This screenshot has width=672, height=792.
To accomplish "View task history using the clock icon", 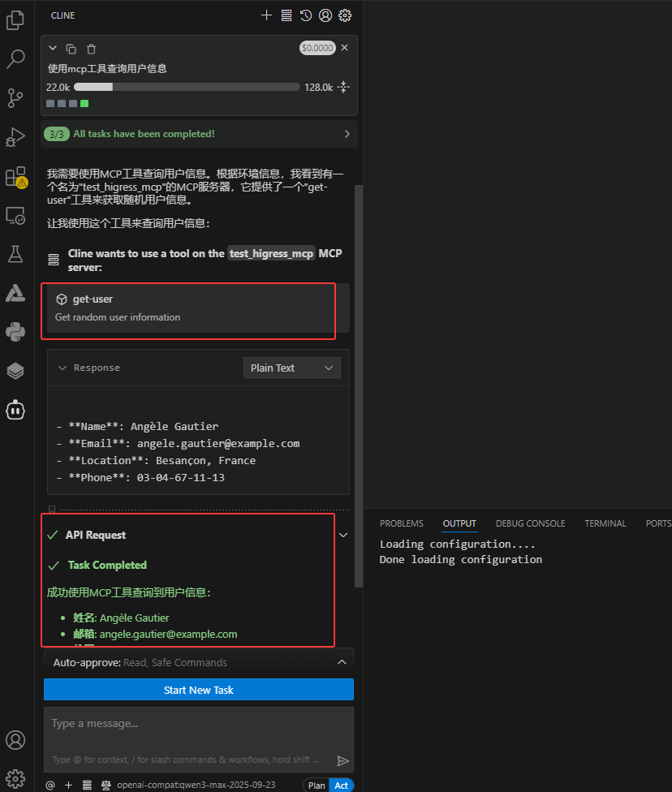I will pos(306,15).
